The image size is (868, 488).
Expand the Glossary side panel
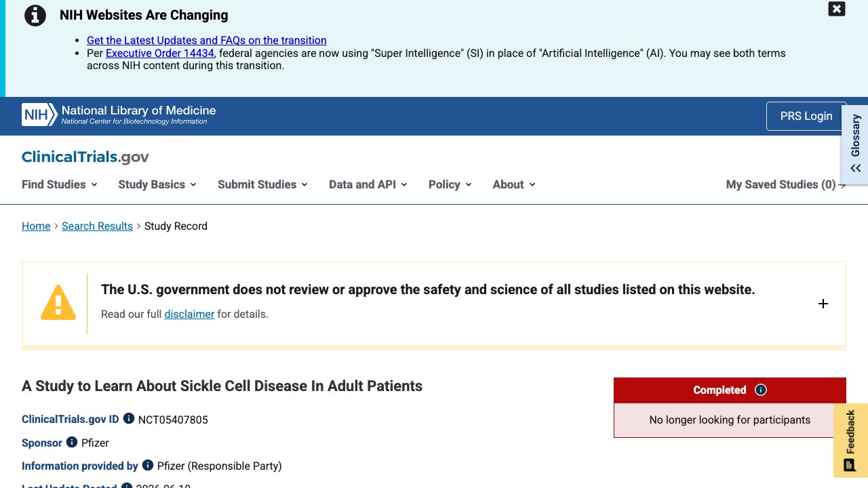[x=855, y=143]
